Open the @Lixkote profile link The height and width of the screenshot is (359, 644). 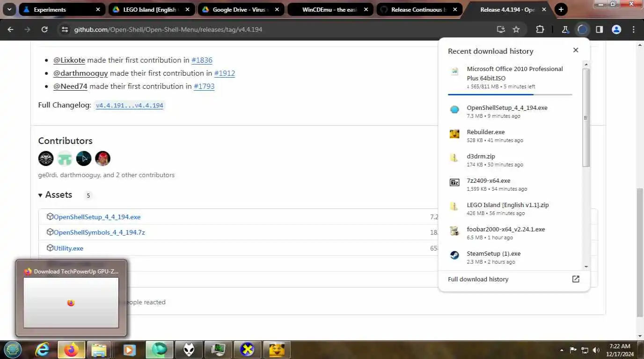point(69,60)
